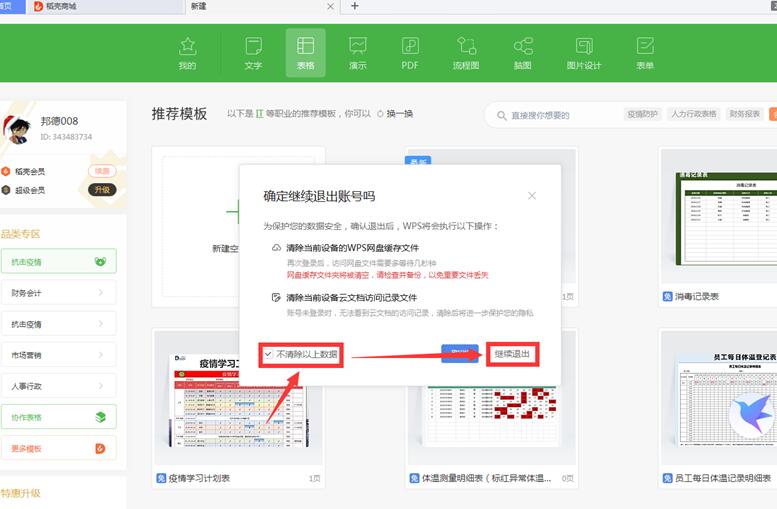Expand the 市场营销 category arrow
777x509 pixels.
click(101, 355)
